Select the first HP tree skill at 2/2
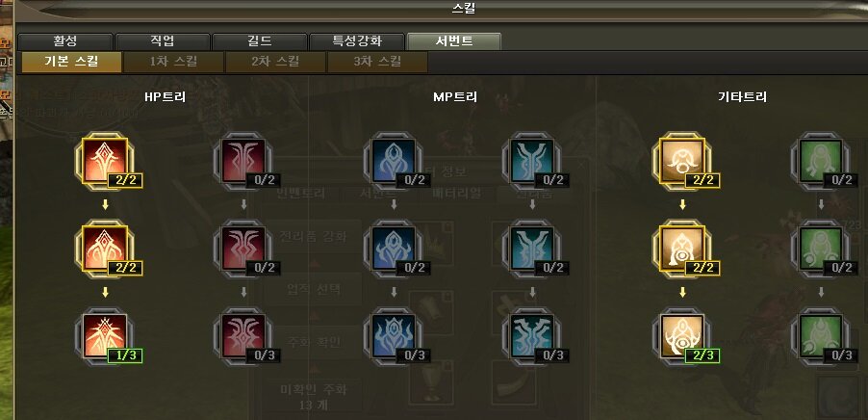This screenshot has width=868, height=420. [105, 160]
